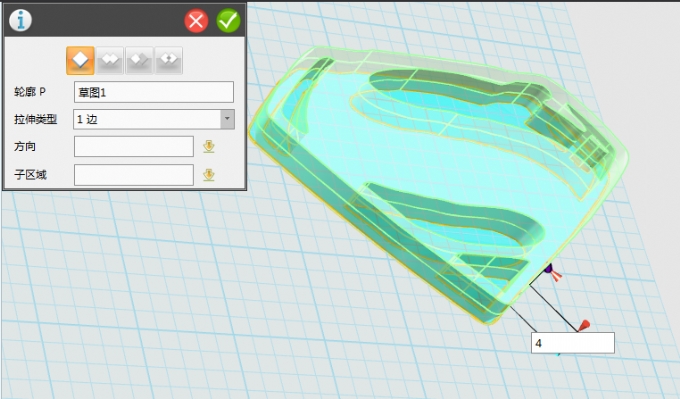Viewport: 680px width, 399px height.
Task: Click the red extrude distance arrow handle
Action: pyautogui.click(x=584, y=325)
